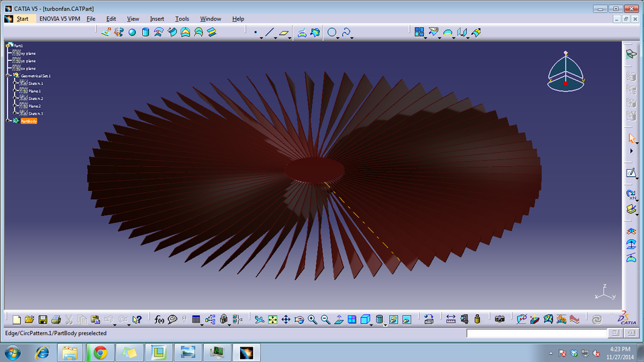
Task: Select Sketch.1 in the specification tree
Action: [36, 83]
